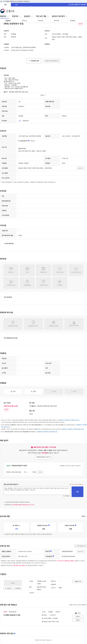Click the 고용24 logo

pyautogui.click(x=7, y=11)
